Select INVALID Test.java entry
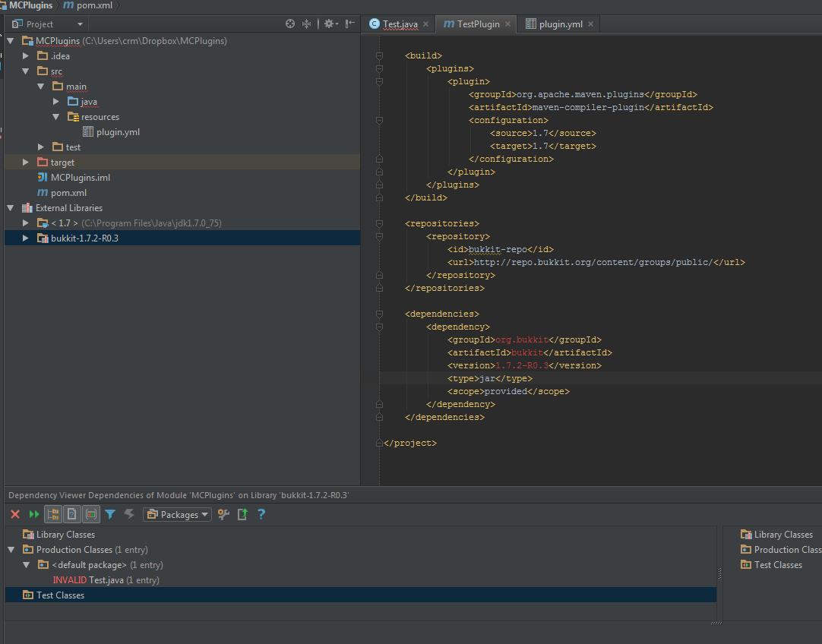The height and width of the screenshot is (644, 822). [x=106, y=580]
